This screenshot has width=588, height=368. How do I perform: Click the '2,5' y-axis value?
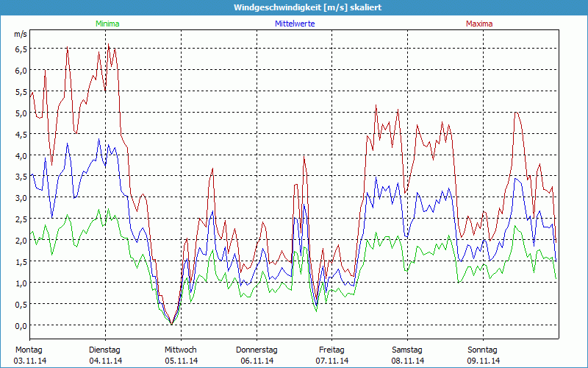coord(21,219)
